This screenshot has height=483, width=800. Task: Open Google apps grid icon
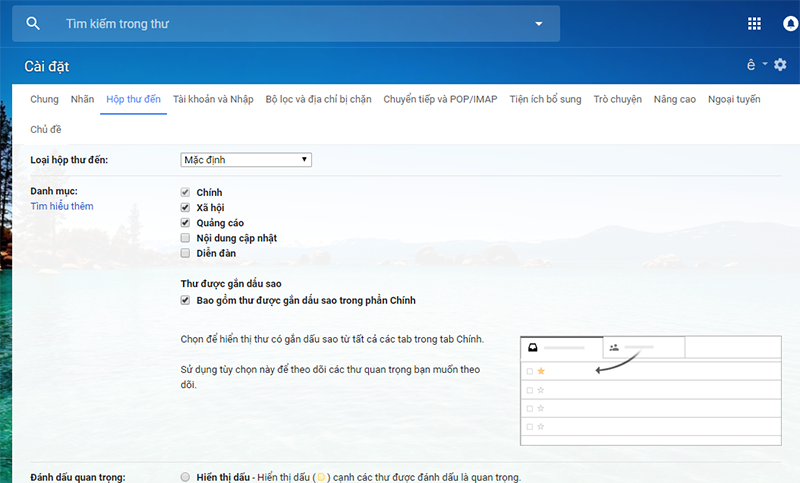pos(754,23)
